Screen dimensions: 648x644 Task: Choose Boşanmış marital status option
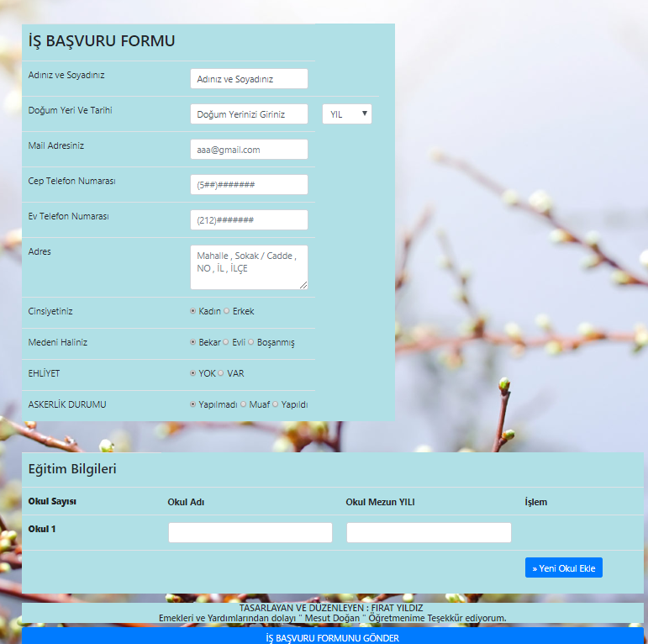click(250, 342)
